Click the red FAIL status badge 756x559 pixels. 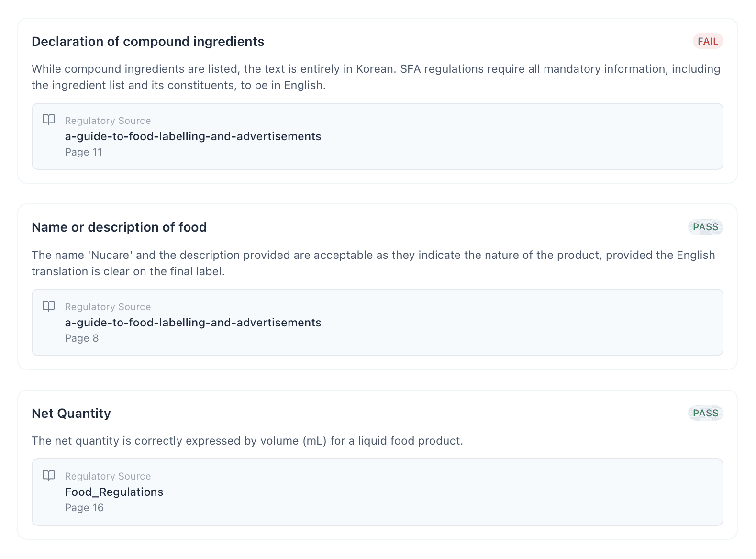[x=708, y=41]
